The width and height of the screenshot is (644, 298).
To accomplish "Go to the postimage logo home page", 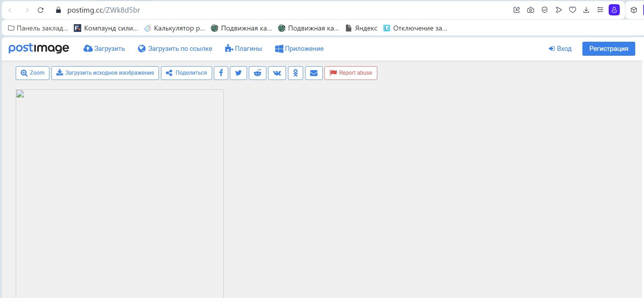I will (39, 48).
